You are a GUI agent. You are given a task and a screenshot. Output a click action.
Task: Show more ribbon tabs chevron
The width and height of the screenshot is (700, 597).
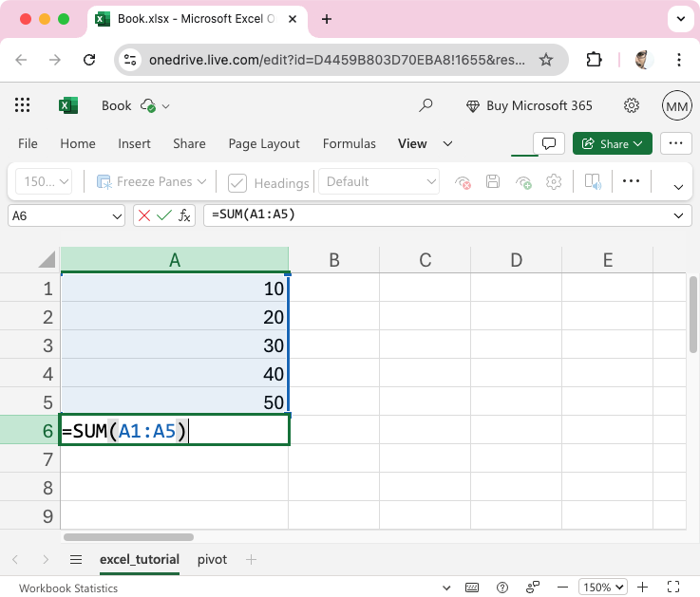coord(447,143)
